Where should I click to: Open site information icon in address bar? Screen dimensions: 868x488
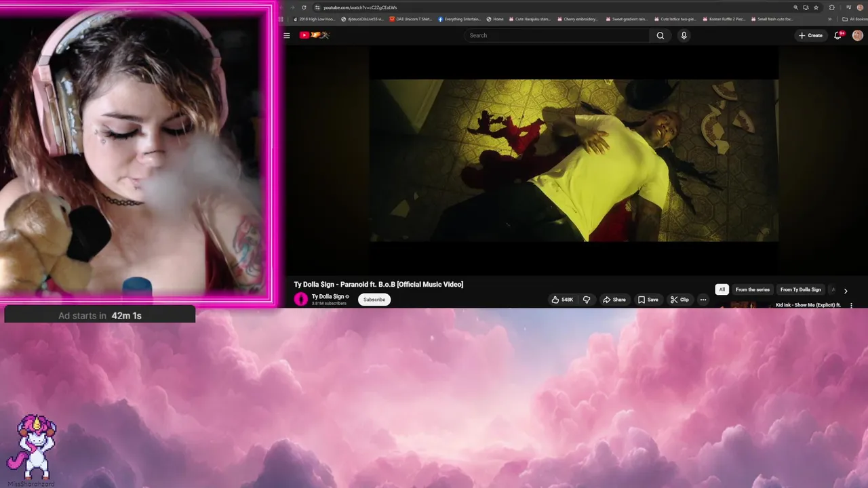coord(317,7)
